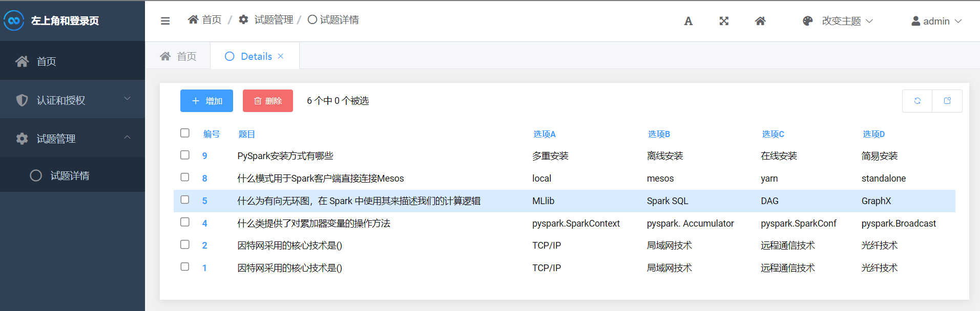Click the font size 'A' icon

[x=688, y=21]
